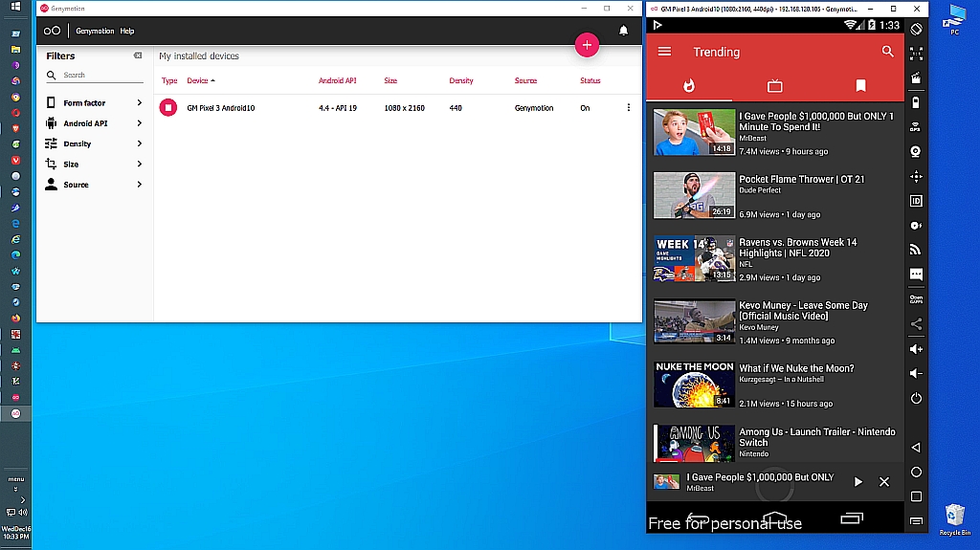Go to Android home via circle button
The width and height of the screenshot is (980, 550).
(916, 472)
